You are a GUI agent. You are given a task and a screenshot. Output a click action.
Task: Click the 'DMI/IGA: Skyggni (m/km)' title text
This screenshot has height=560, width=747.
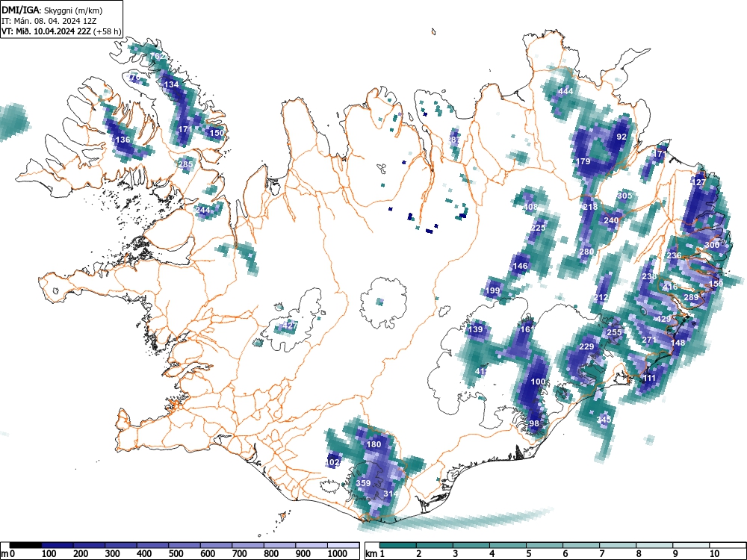[52, 10]
